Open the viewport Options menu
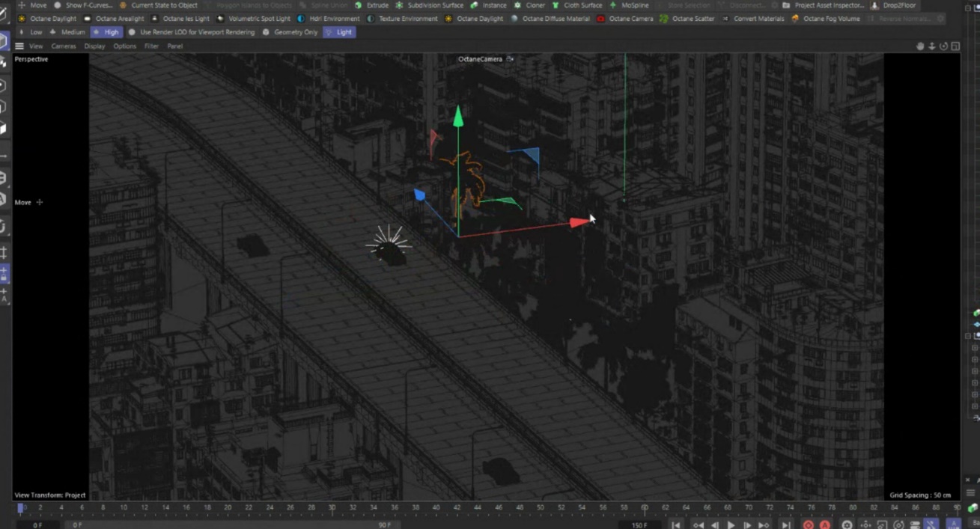Image resolution: width=980 pixels, height=529 pixels. [x=124, y=46]
